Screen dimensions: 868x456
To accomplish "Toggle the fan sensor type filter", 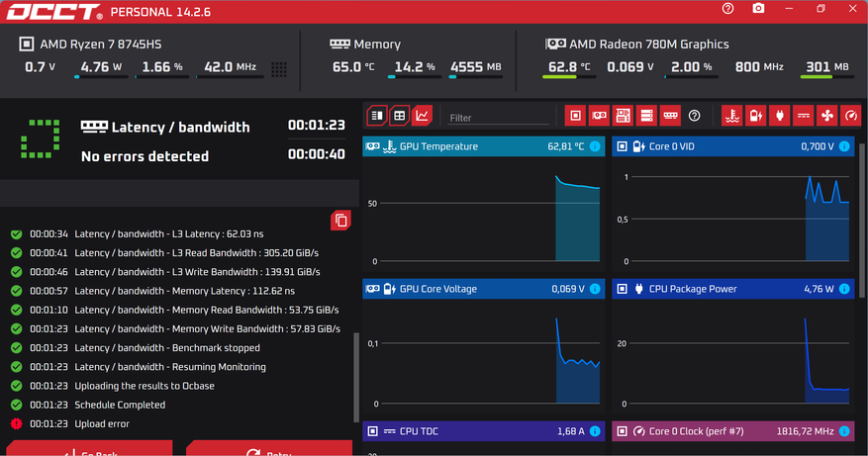I will tap(827, 116).
